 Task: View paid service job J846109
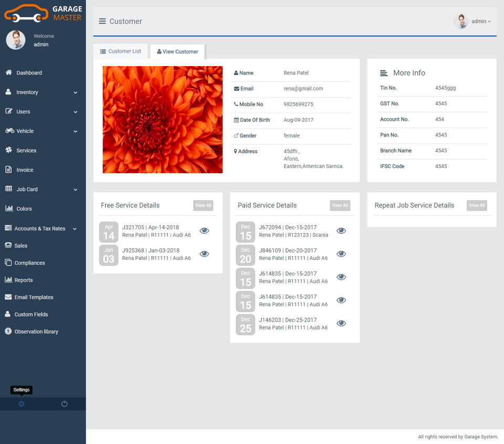pos(341,254)
